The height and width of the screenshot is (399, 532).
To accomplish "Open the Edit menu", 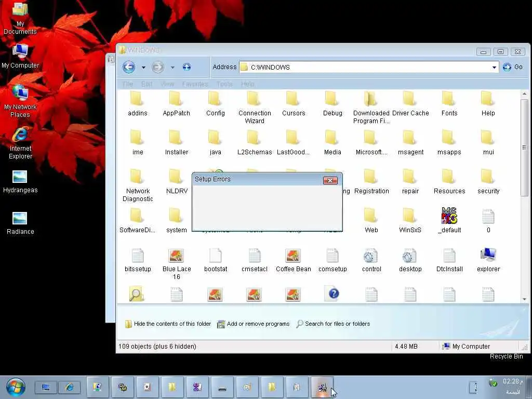I will point(147,84).
